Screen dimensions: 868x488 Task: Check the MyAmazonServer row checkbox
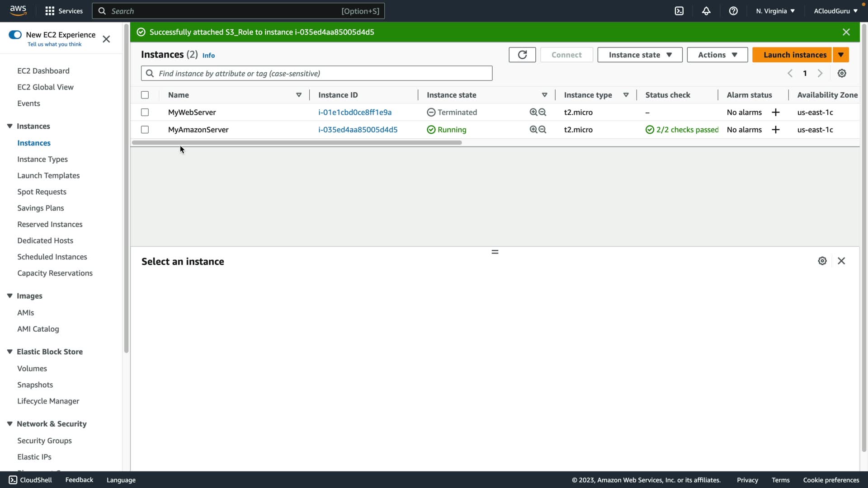click(145, 130)
